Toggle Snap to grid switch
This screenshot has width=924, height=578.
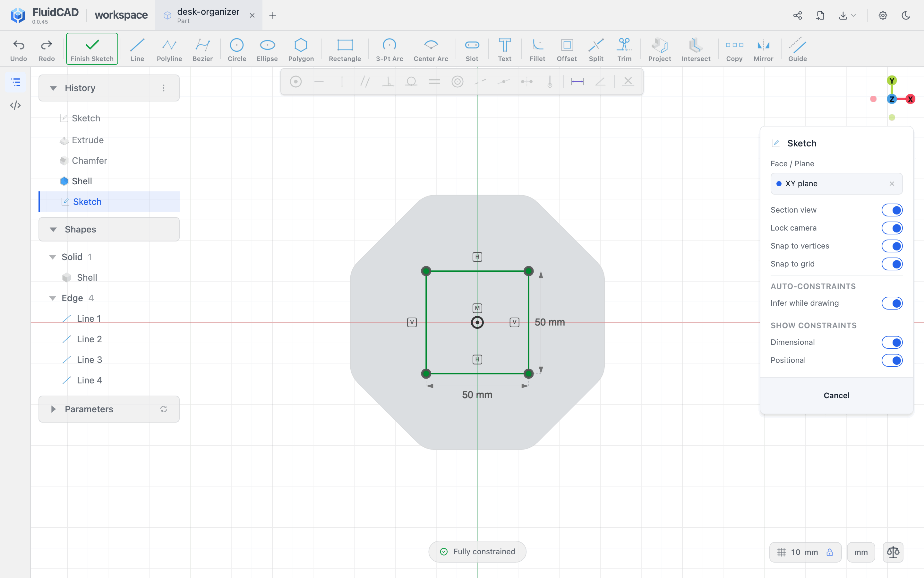point(892,264)
